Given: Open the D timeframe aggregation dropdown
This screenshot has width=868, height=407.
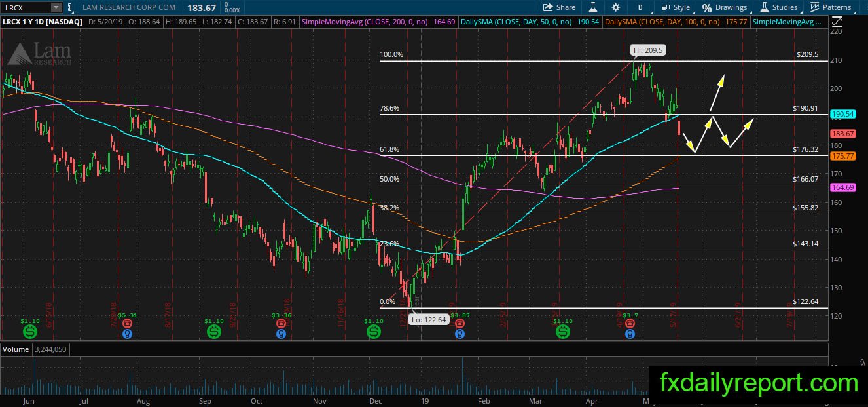Looking at the screenshot, I should coord(640,7).
